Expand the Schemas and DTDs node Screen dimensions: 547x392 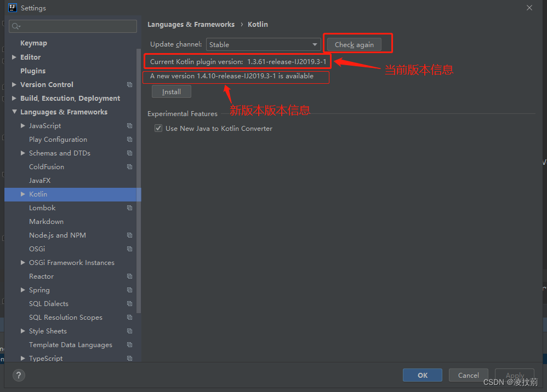[22, 153]
